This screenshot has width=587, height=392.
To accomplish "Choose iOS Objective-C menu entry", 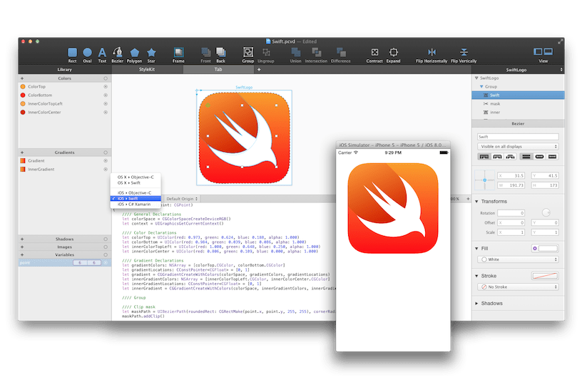I will click(x=136, y=192).
